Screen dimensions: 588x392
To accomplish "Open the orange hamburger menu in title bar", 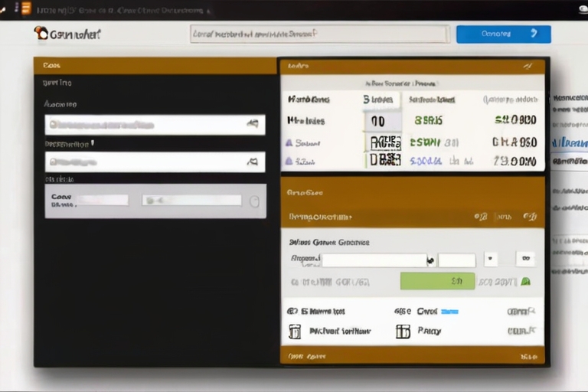I will 26,8.
